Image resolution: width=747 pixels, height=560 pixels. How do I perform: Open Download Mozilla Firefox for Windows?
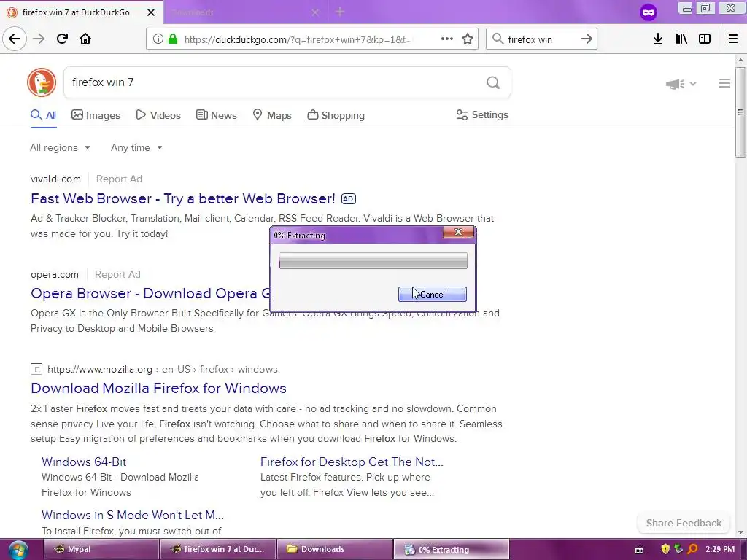(158, 388)
